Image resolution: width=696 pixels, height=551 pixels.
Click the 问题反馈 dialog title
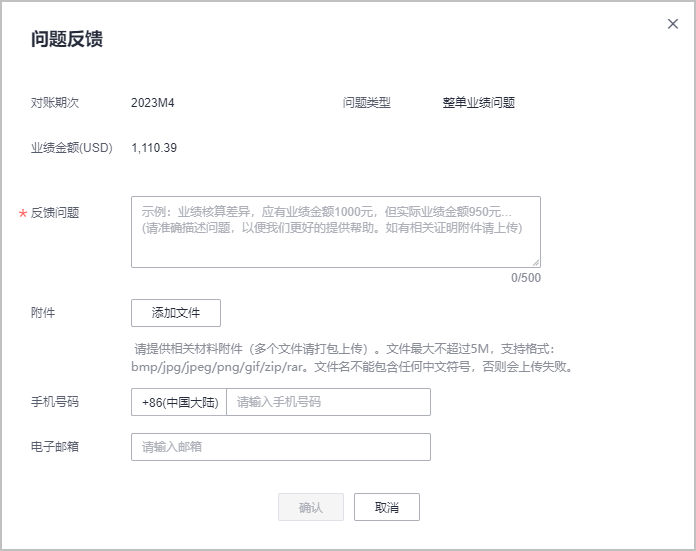coord(67,39)
